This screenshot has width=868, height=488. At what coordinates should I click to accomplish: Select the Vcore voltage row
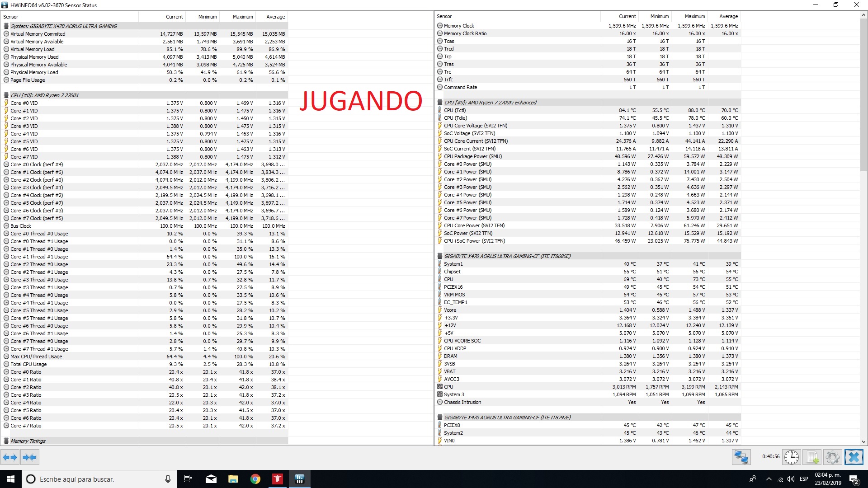pos(588,310)
